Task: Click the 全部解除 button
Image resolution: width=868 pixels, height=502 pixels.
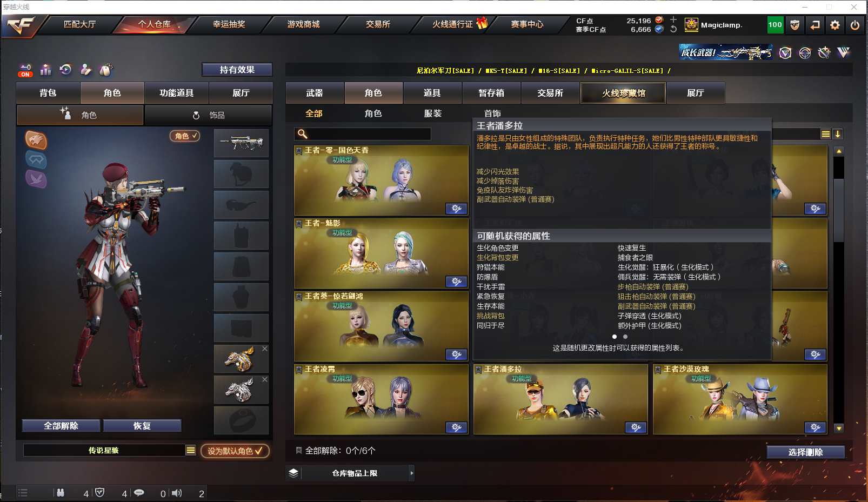Action: point(61,426)
